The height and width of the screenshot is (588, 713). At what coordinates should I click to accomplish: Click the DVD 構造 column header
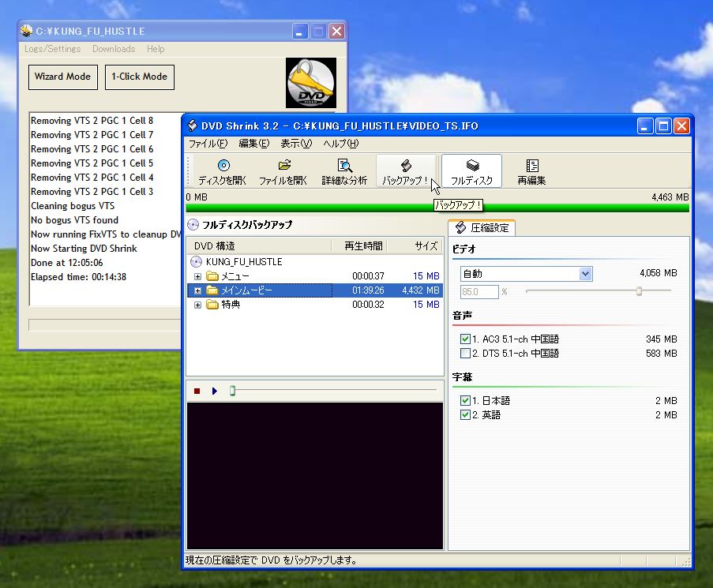(x=259, y=245)
